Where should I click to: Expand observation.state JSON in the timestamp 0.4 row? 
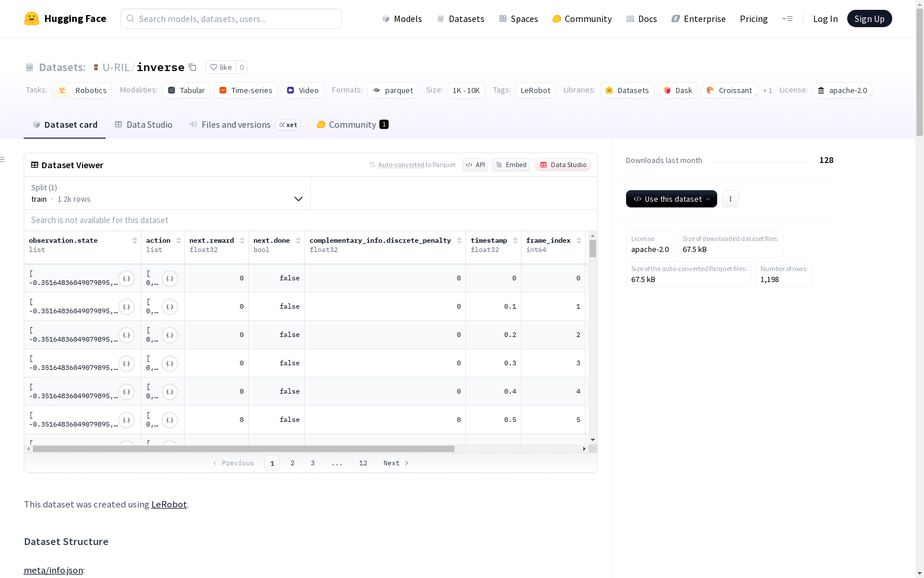click(x=126, y=392)
